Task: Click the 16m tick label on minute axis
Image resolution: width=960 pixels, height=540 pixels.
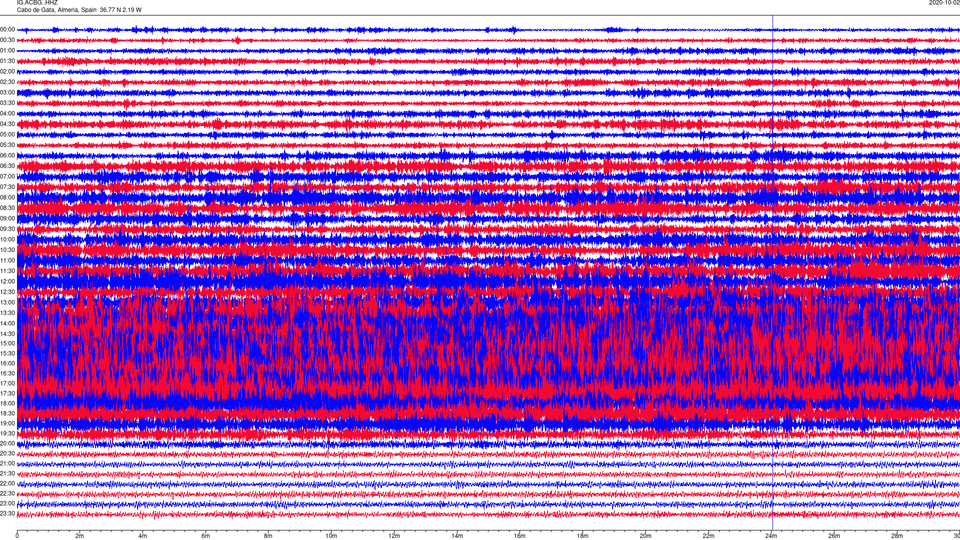Action: [520, 536]
